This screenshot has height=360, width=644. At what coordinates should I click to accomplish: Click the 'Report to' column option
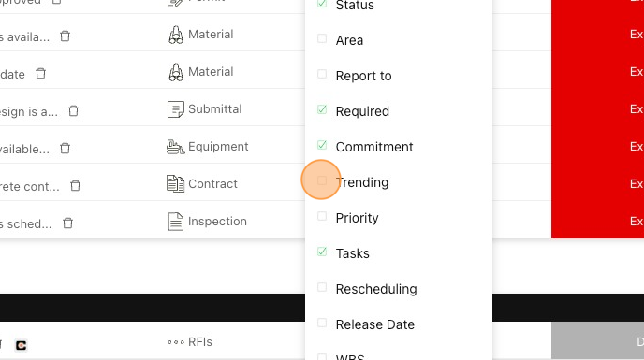click(363, 76)
